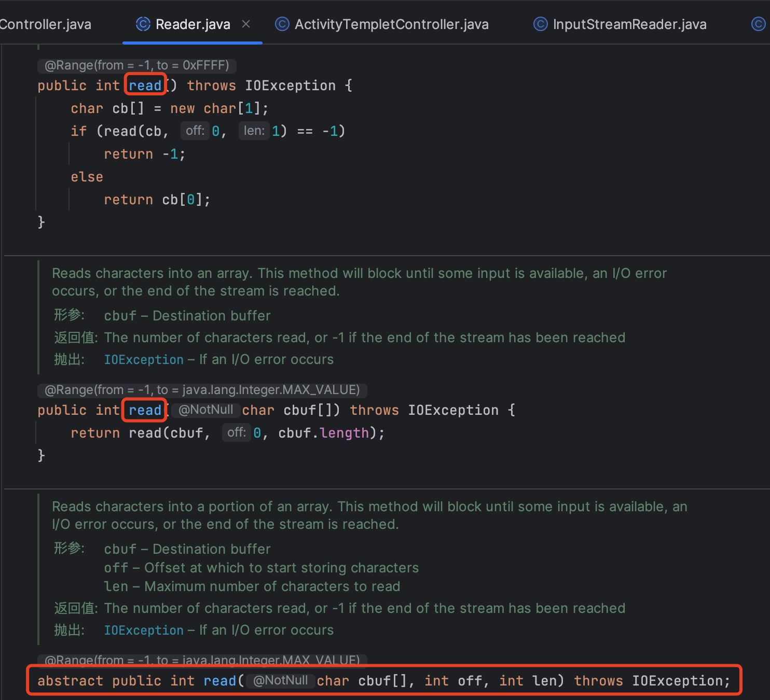Viewport: 770px width, 700px height.
Task: Click the abstract read method name in the last line
Action: pyautogui.click(x=220, y=681)
